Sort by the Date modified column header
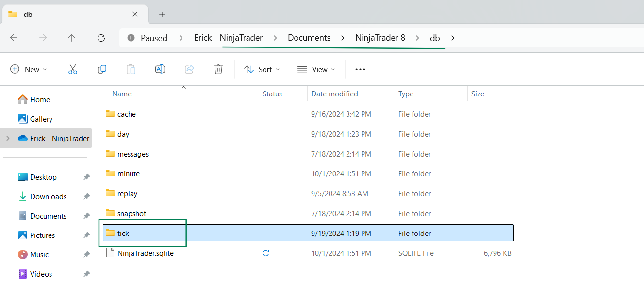Viewport: 644px width, 282px height. coord(334,94)
